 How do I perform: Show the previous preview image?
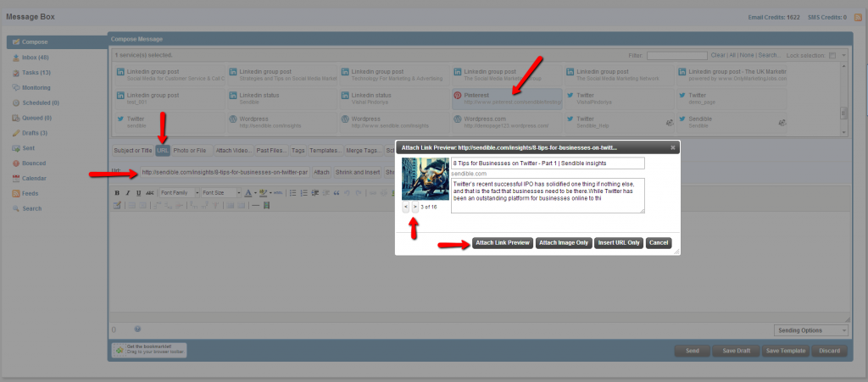(x=406, y=207)
